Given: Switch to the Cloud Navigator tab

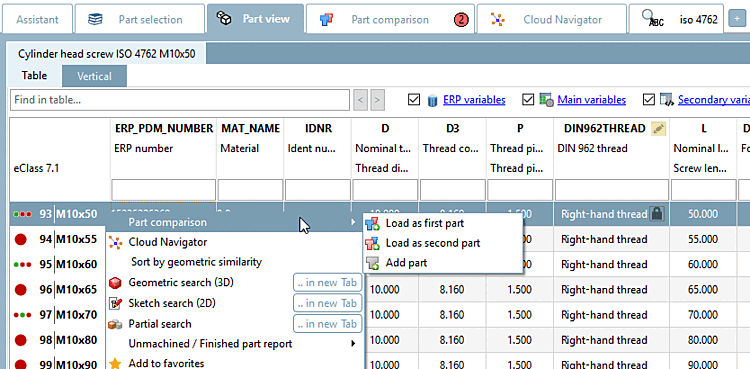Looking at the screenshot, I should [x=551, y=20].
